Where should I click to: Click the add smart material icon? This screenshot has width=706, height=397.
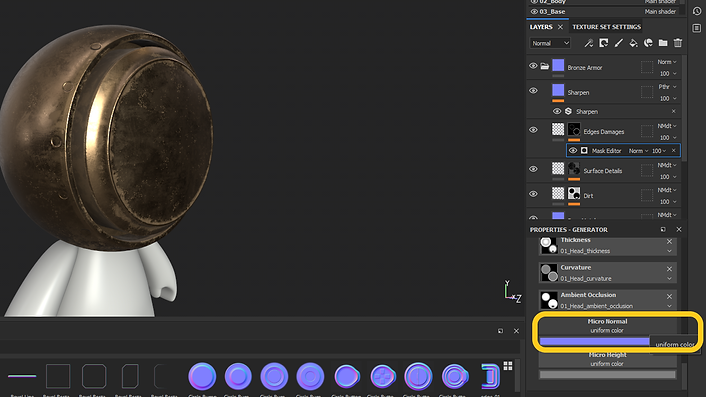[648, 43]
